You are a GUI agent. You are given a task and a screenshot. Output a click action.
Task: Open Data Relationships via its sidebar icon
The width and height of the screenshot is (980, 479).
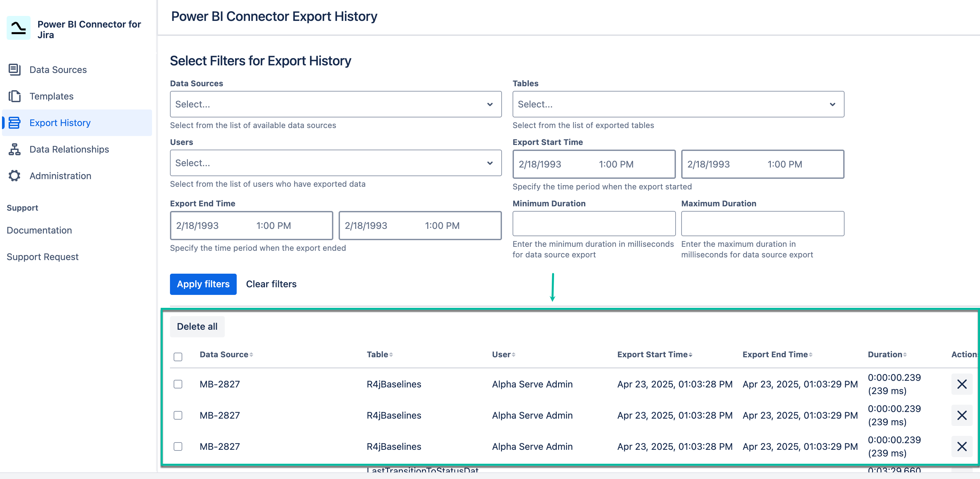click(14, 149)
